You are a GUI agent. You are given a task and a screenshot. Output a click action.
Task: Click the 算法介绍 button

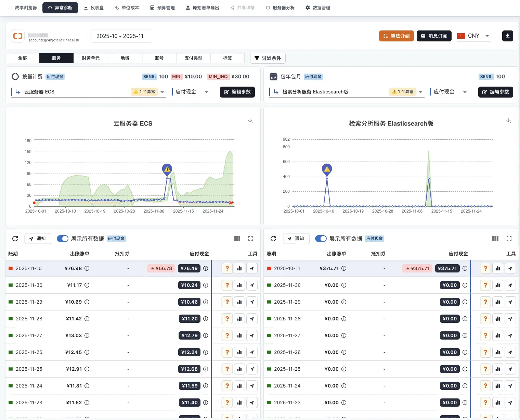coord(396,36)
